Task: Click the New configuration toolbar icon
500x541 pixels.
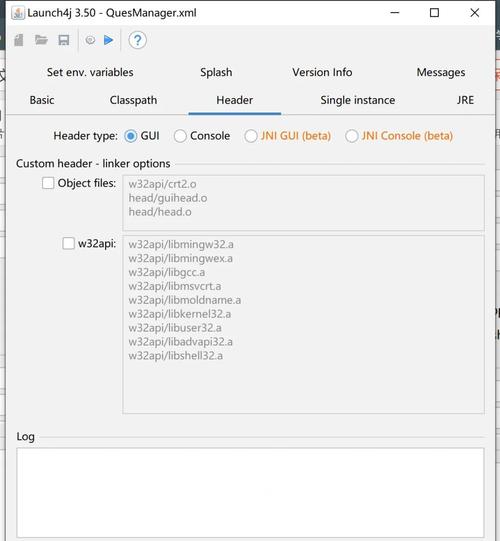Action: 19,40
